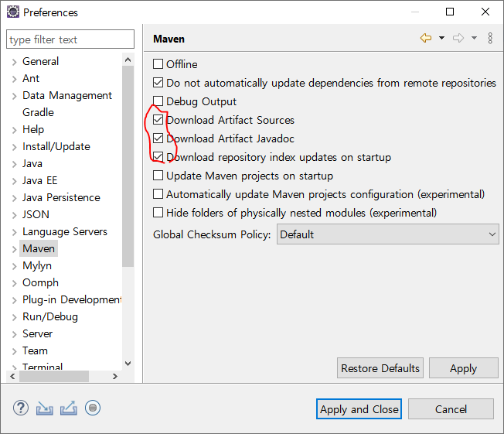
Task: Enable the Offline checkbox
Action: (158, 64)
